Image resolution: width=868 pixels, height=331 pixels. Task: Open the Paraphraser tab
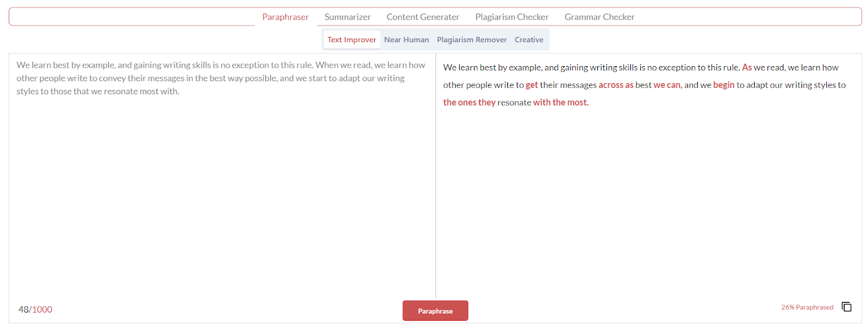pyautogui.click(x=285, y=17)
